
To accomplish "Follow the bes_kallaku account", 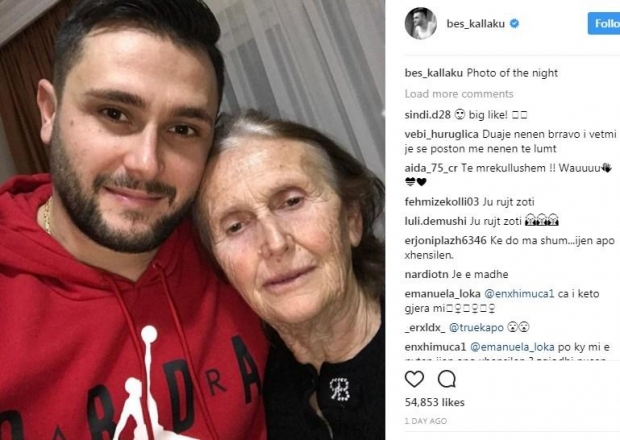I will (x=604, y=23).
